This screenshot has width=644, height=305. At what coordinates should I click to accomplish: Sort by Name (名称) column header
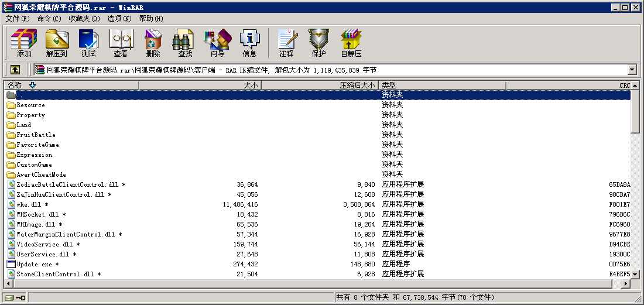point(71,85)
